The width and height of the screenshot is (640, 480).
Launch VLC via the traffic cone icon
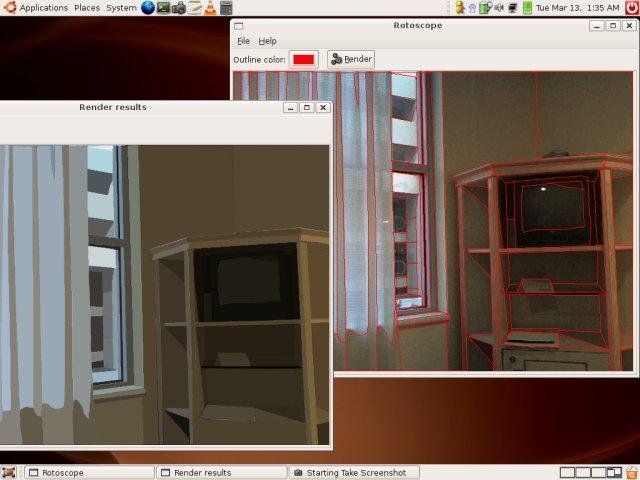[x=210, y=8]
